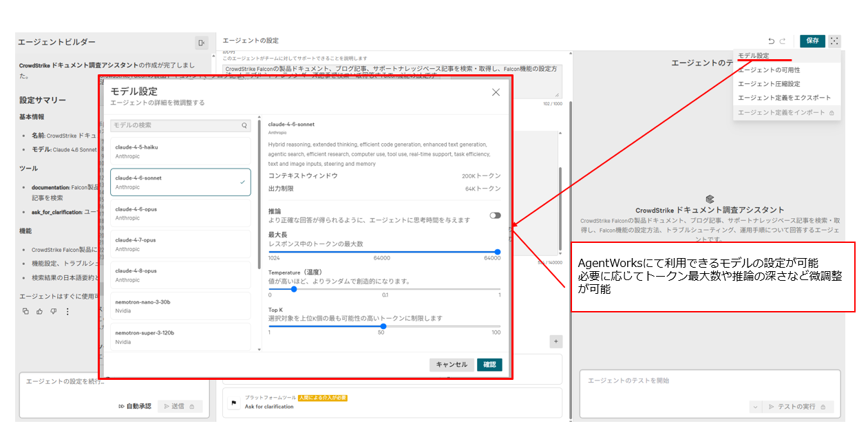Viewport: 868px width, 448px height.
Task: Select the nemotron-super-3-120b model
Action: click(x=180, y=337)
